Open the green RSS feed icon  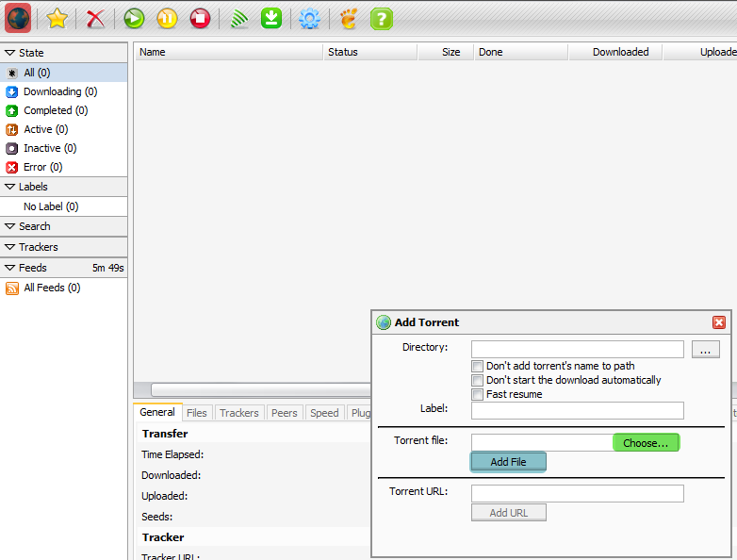pyautogui.click(x=239, y=18)
